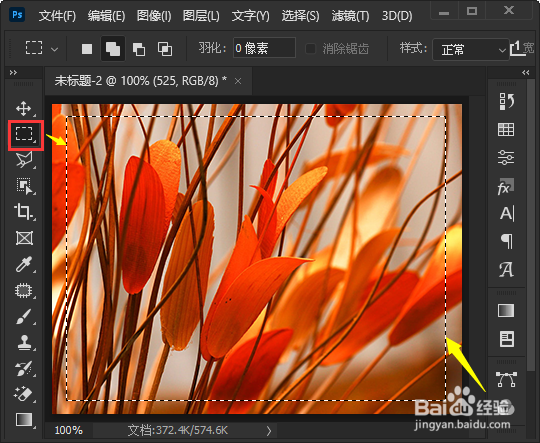The image size is (540, 443).
Task: Open the 图像(I) menu
Action: pos(154,16)
